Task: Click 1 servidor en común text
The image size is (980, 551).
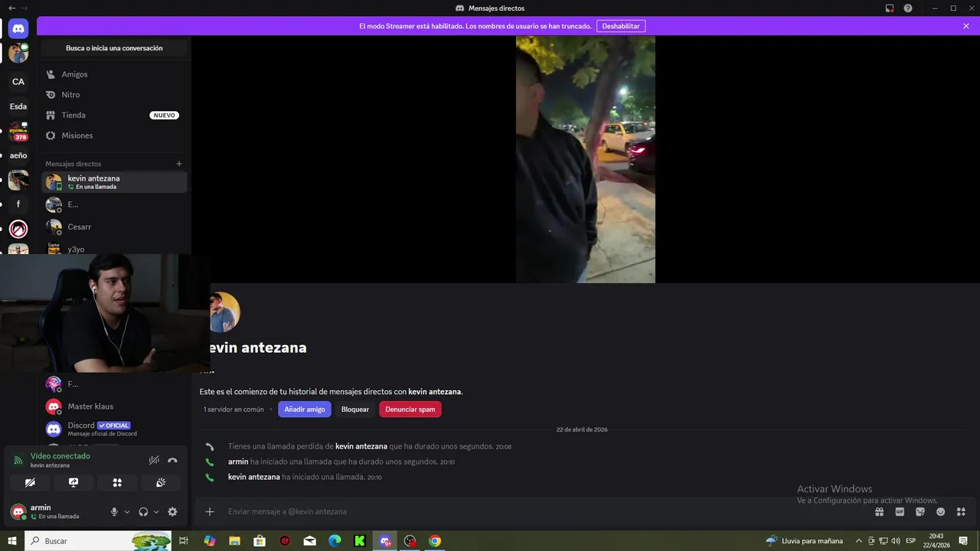Action: [x=234, y=409]
